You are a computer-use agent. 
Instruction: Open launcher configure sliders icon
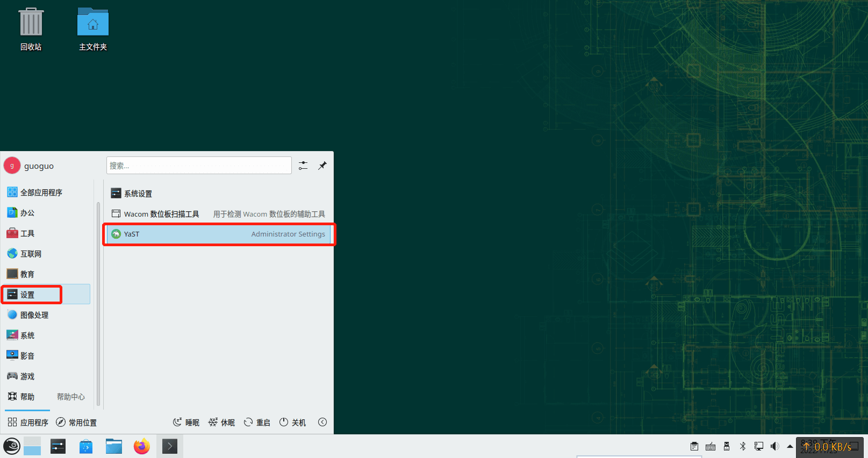303,166
